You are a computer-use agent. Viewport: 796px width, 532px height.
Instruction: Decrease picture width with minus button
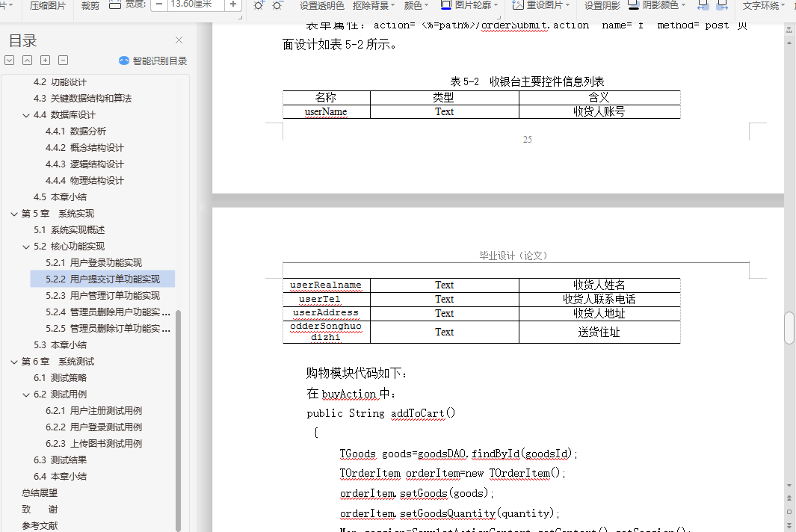pyautogui.click(x=159, y=4)
